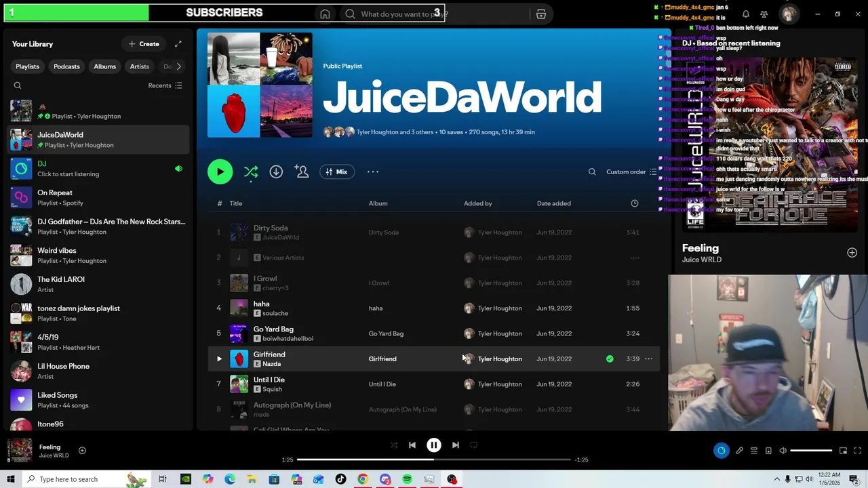Add now playing Feeling to library in bottom bar
This screenshot has height=488, width=868.
[x=82, y=450]
